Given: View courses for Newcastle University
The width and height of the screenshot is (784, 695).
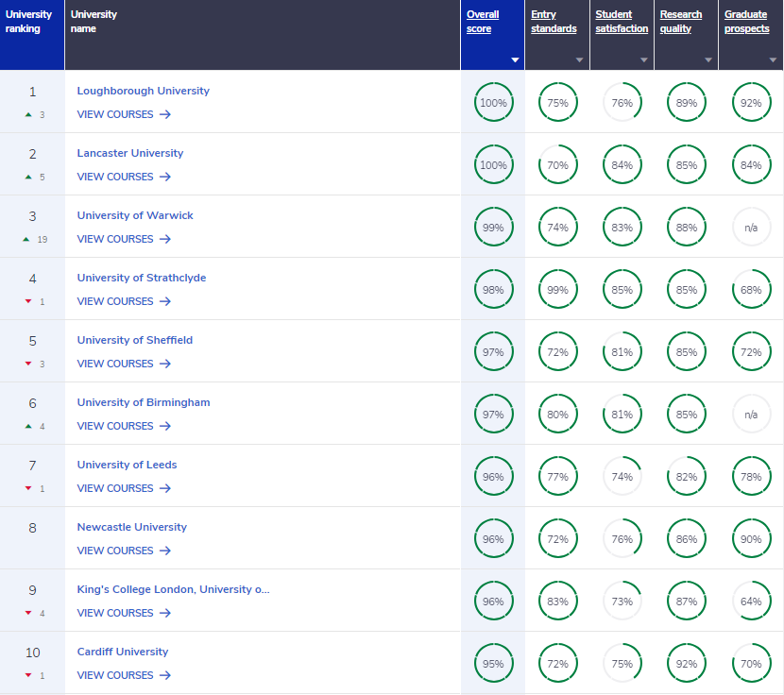Looking at the screenshot, I should coord(124,551).
